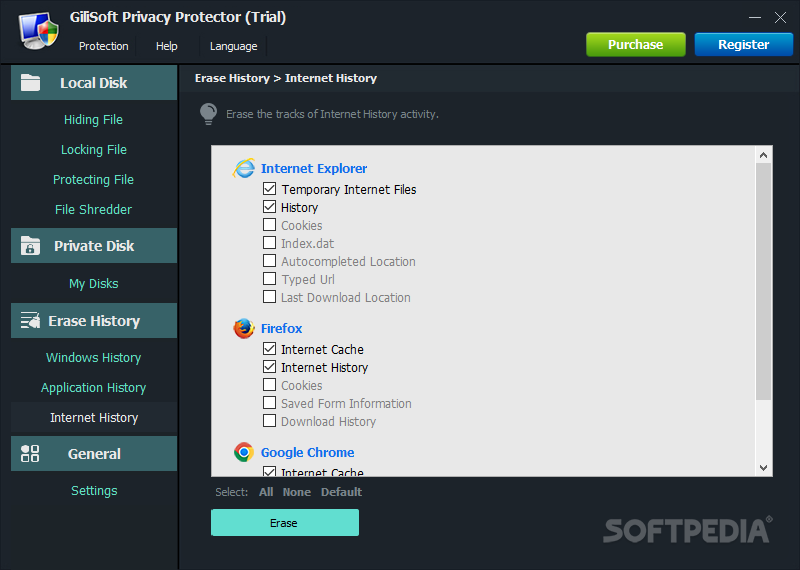This screenshot has height=570, width=800.
Task: Click the General squares icon
Action: [30, 453]
